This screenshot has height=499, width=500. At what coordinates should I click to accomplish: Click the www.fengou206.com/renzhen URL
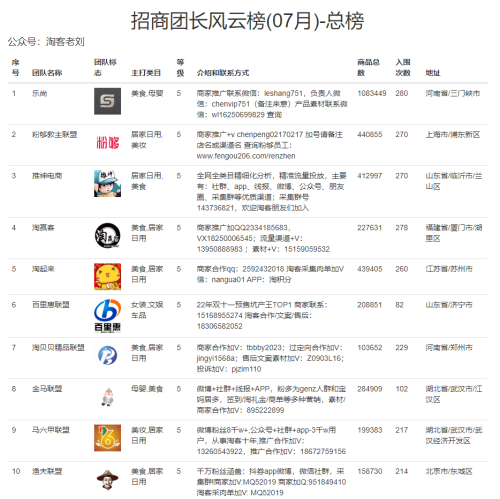tap(246, 156)
